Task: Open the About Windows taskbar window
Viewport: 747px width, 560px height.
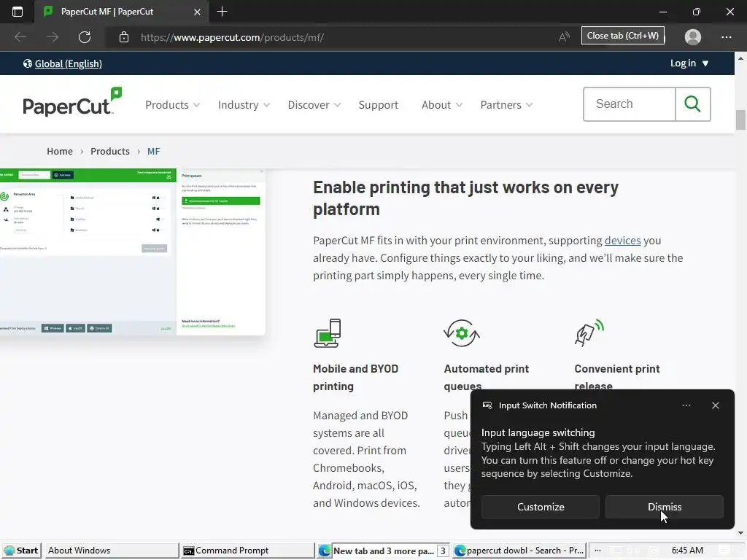Action: (x=111, y=551)
